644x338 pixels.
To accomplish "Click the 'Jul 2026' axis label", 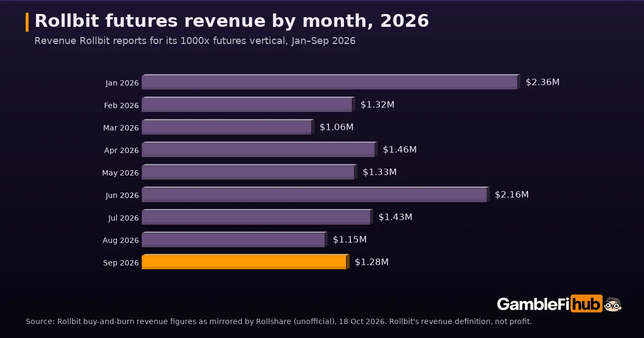I will coord(123,218).
